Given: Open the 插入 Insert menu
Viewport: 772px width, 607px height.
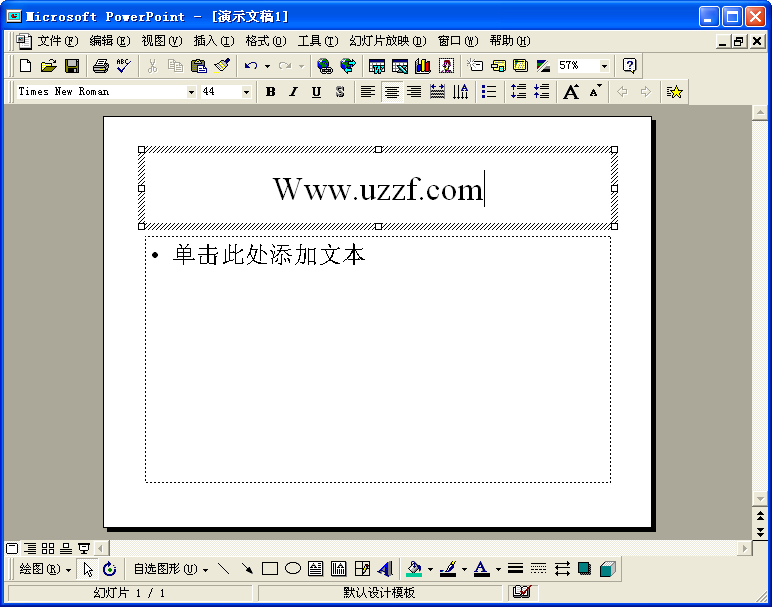Looking at the screenshot, I should [214, 41].
